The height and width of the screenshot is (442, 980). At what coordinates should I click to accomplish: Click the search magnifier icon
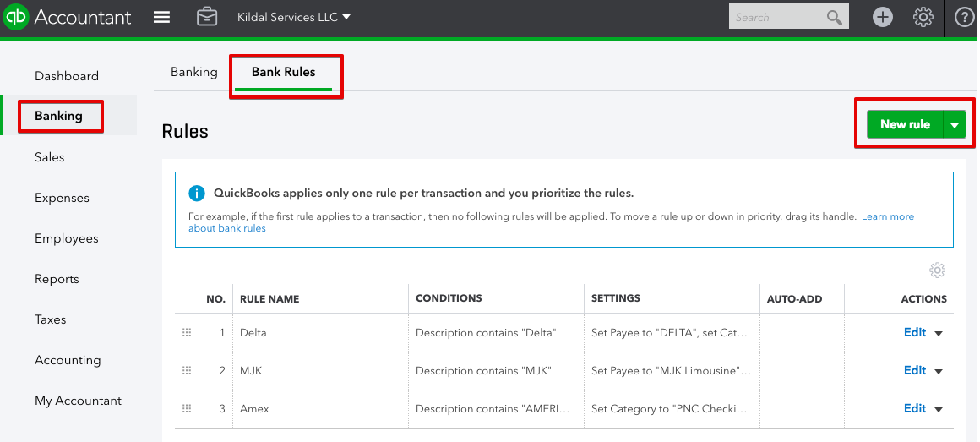[835, 17]
